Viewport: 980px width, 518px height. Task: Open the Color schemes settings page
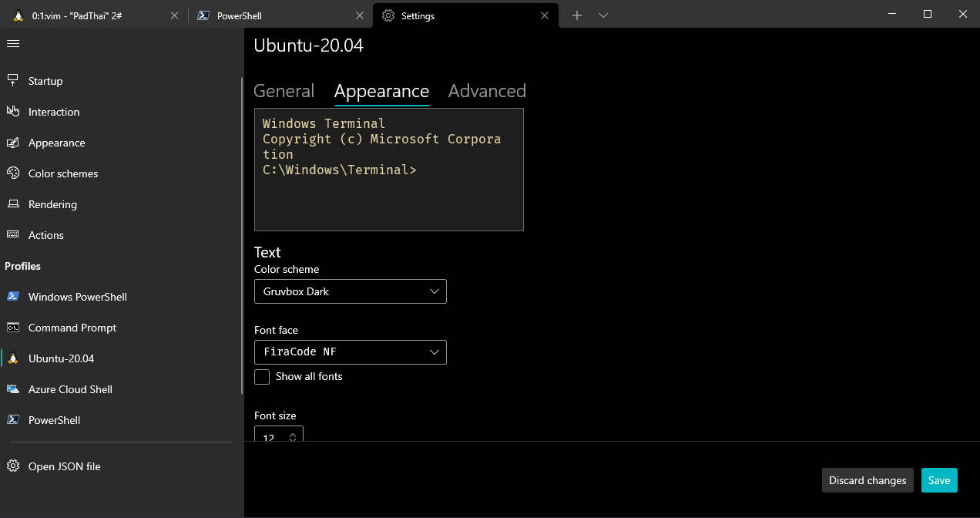click(122, 173)
